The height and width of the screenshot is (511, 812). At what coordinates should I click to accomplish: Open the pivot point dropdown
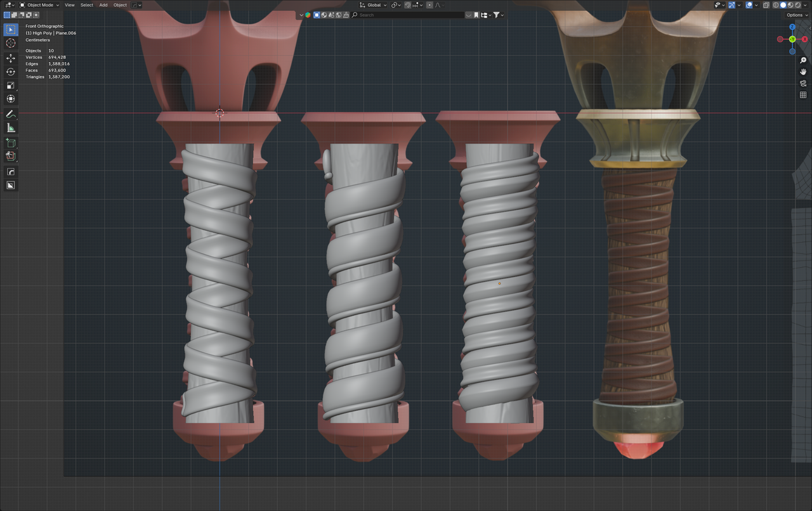click(395, 5)
